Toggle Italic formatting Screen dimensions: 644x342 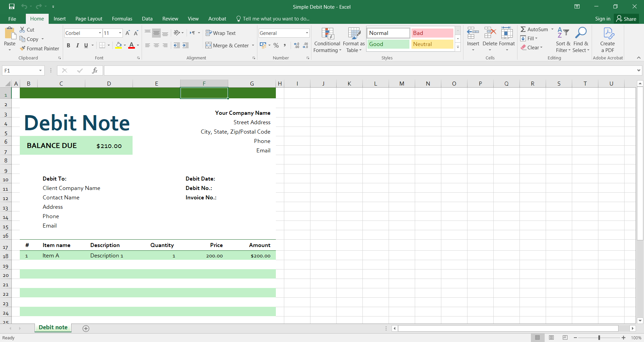coord(78,45)
